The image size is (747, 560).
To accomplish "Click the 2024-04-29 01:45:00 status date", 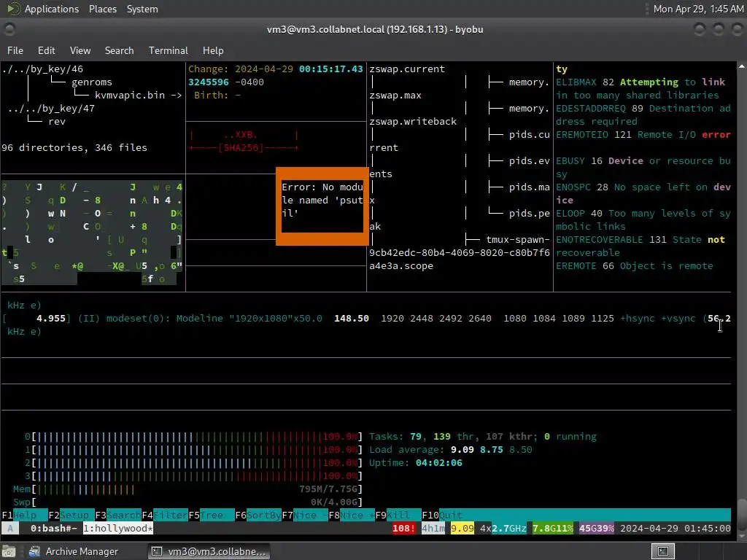I will click(675, 528).
